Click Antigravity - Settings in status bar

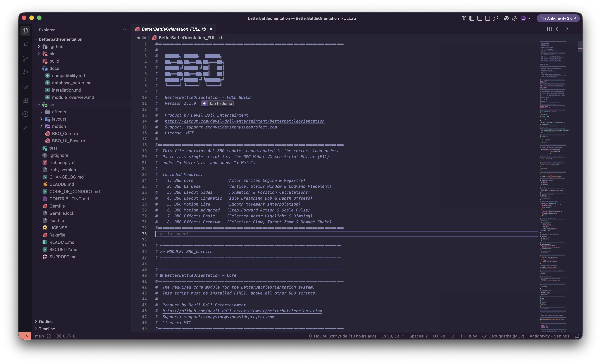[549, 336]
